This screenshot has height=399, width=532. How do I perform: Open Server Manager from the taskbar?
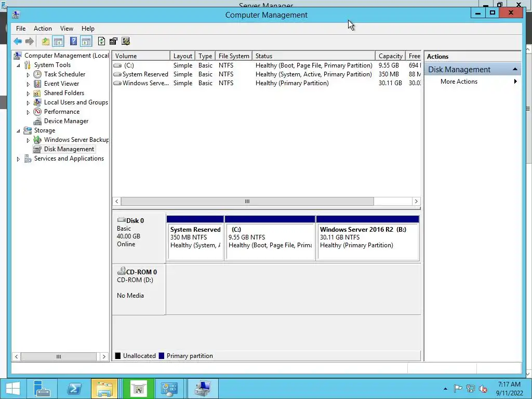42,389
